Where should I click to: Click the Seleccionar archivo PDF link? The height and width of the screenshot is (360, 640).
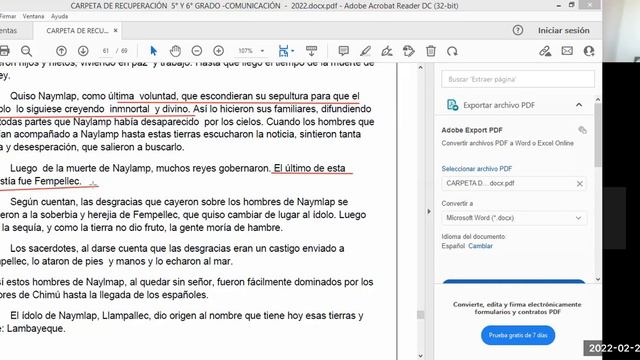(x=476, y=169)
